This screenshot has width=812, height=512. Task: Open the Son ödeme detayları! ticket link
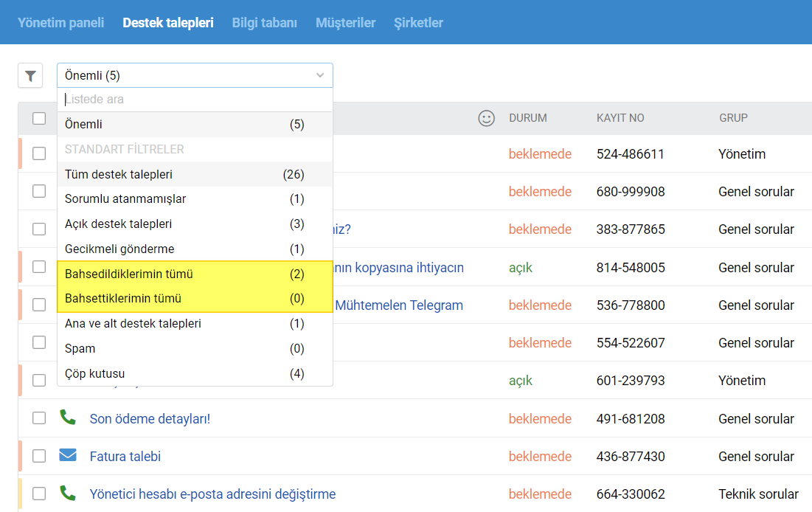click(x=150, y=419)
